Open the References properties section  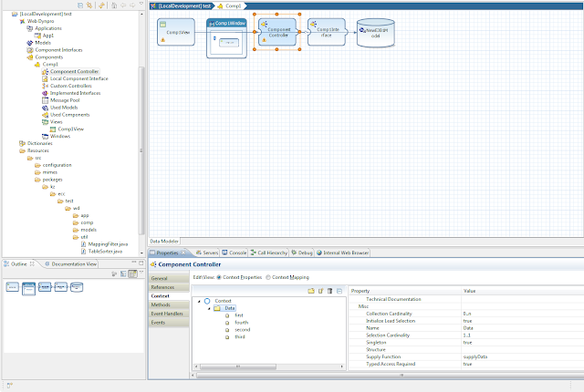tap(170, 287)
